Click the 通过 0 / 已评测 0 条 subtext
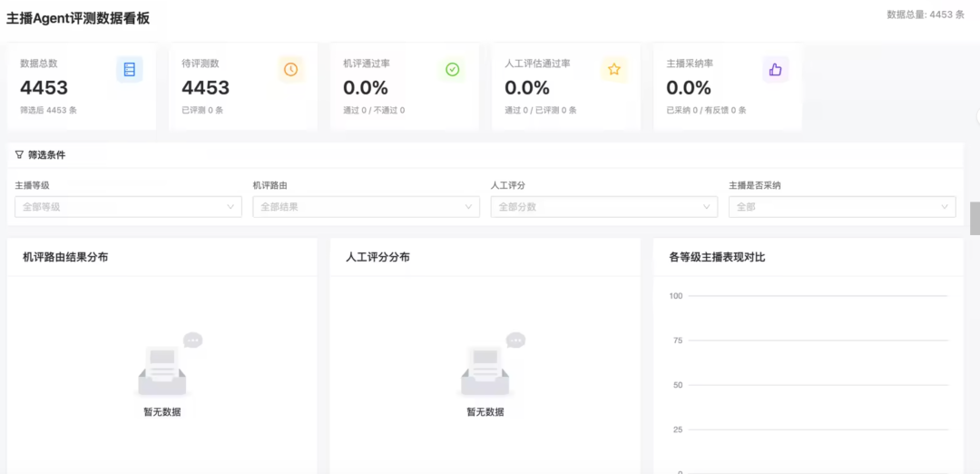Image resolution: width=980 pixels, height=474 pixels. pos(541,110)
